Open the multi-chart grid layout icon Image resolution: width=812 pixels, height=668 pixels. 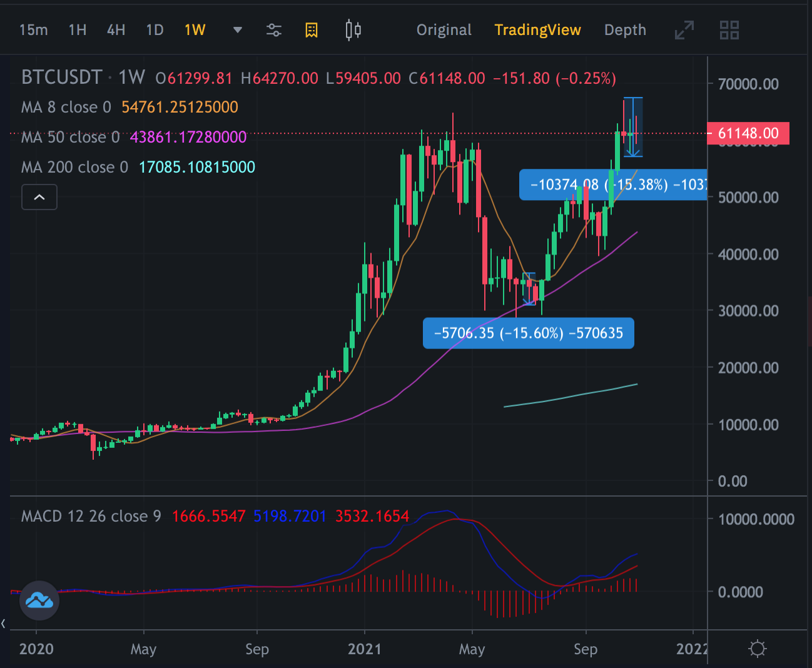(729, 30)
